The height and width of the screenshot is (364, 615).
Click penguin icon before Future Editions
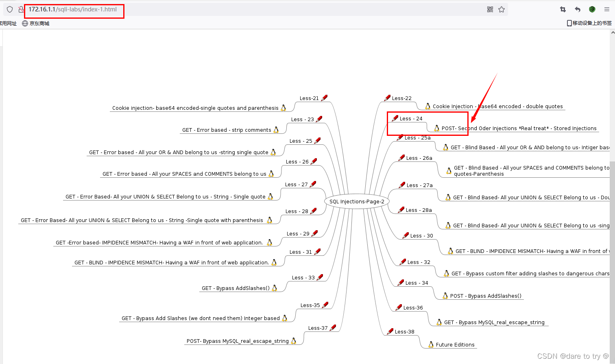[x=431, y=344]
